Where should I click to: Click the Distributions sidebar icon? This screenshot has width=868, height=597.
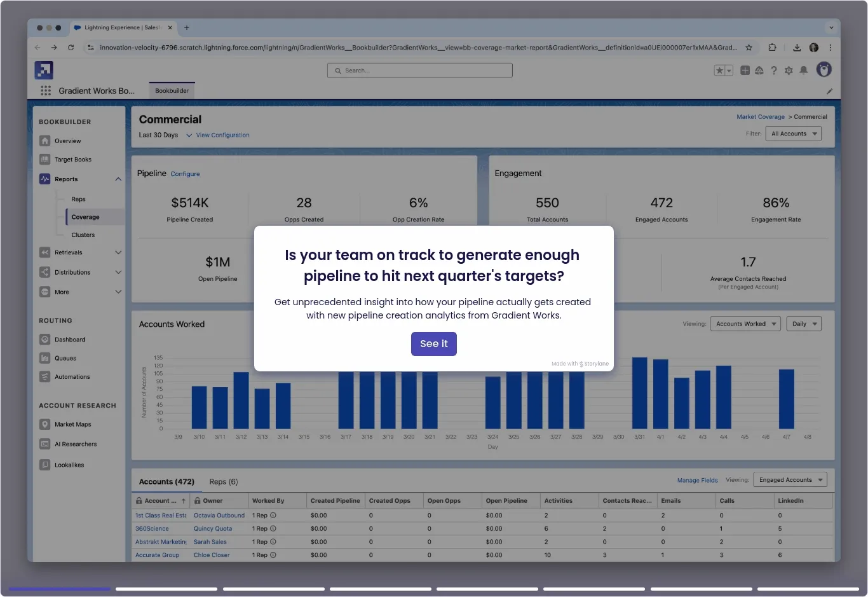tap(44, 272)
